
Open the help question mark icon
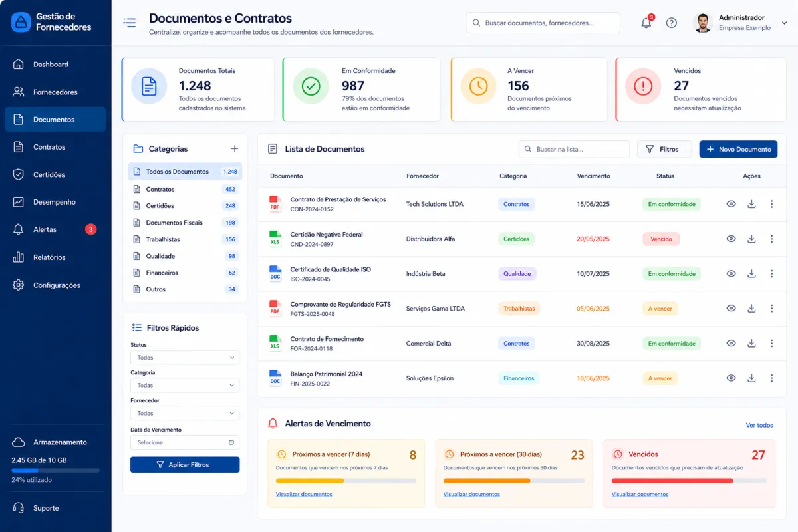tap(672, 23)
